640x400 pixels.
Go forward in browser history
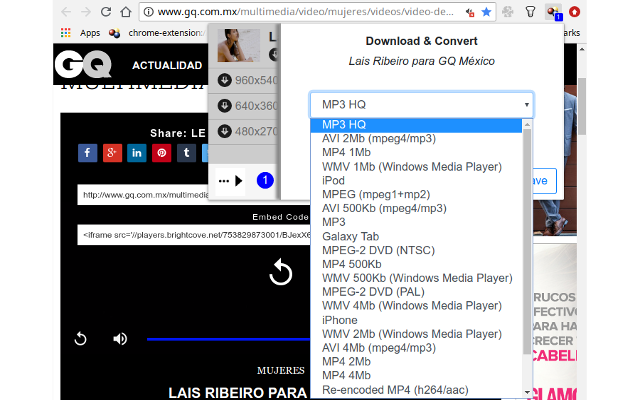pos(86,12)
